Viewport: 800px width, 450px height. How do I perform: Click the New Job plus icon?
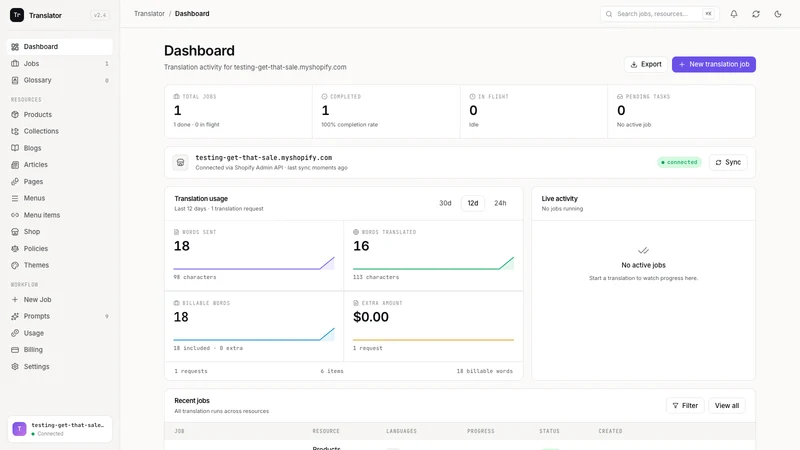(15, 299)
